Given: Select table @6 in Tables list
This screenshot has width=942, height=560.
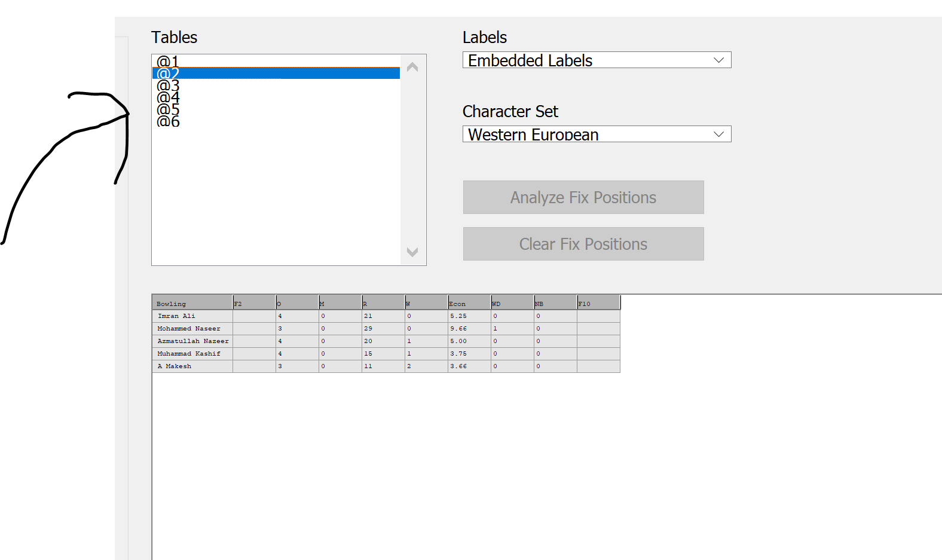Looking at the screenshot, I should pyautogui.click(x=168, y=121).
